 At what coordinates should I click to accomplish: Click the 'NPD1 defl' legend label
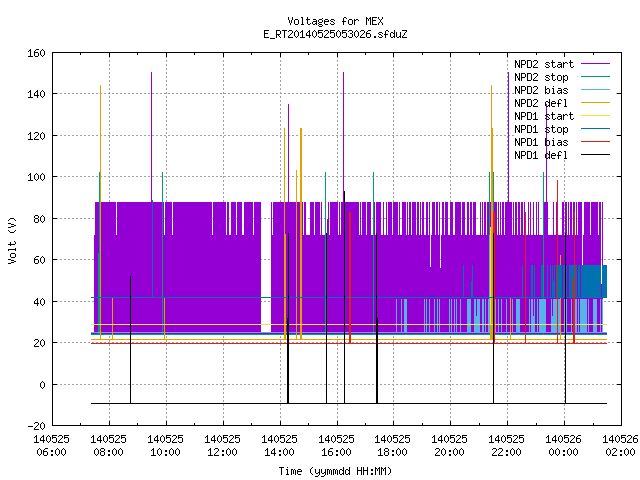541,156
